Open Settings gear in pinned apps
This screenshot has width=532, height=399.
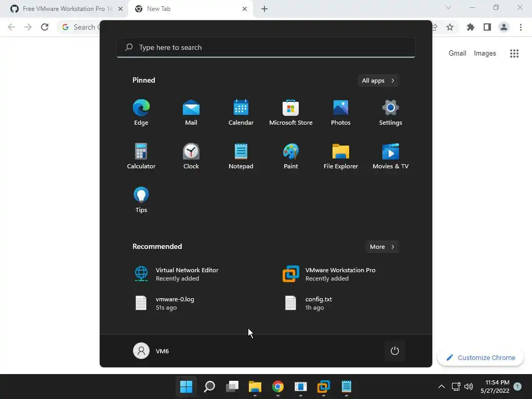point(391,112)
